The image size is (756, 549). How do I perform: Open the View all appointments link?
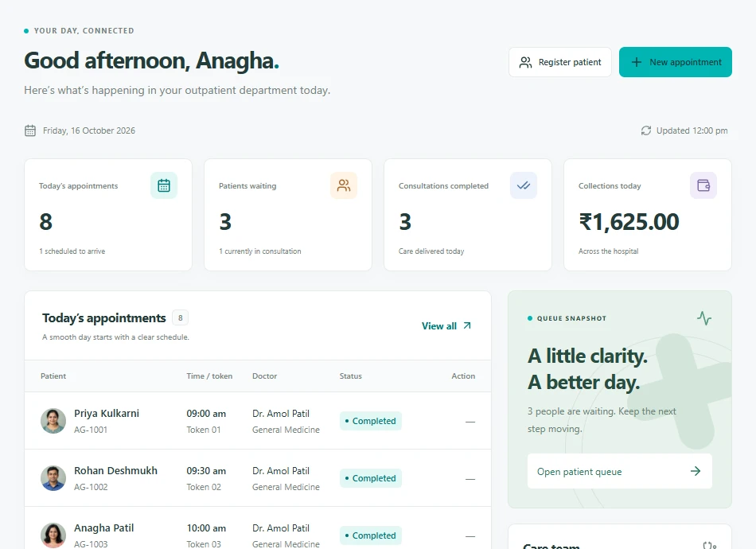tap(446, 326)
